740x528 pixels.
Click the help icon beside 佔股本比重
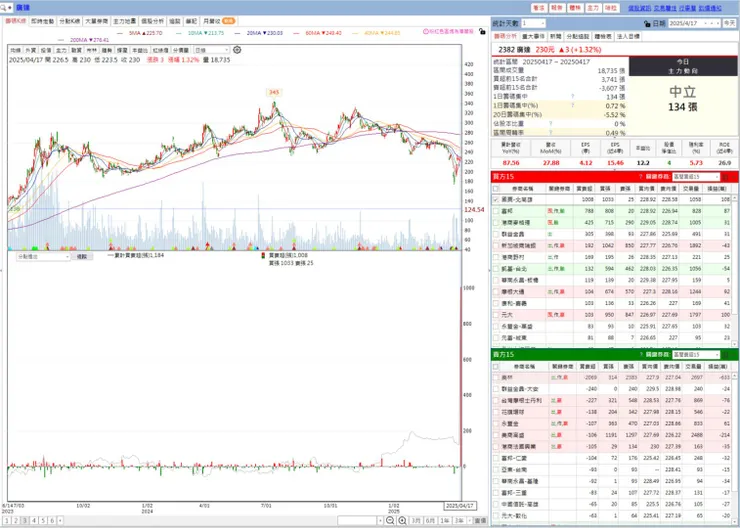[550, 123]
